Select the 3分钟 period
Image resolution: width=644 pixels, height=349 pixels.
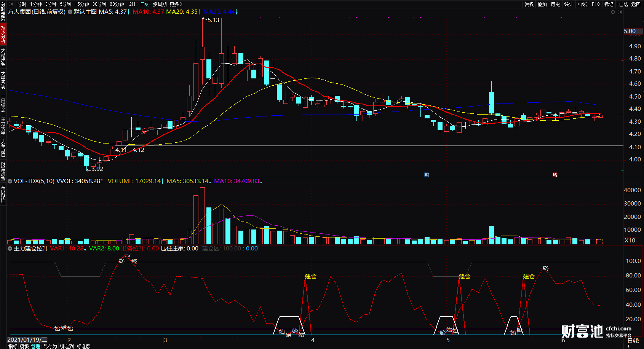point(51,4)
